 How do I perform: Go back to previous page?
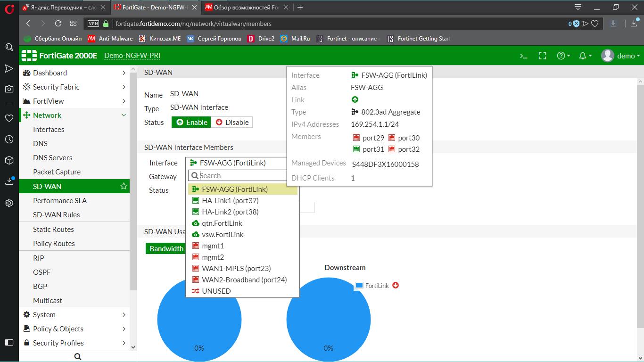[28, 24]
